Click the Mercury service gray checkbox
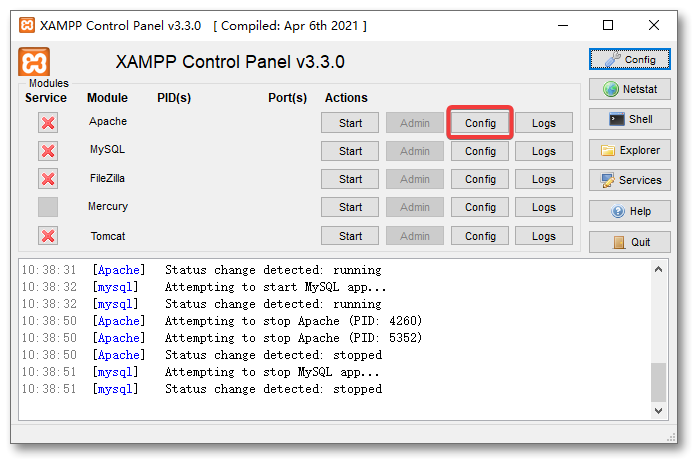 point(48,207)
